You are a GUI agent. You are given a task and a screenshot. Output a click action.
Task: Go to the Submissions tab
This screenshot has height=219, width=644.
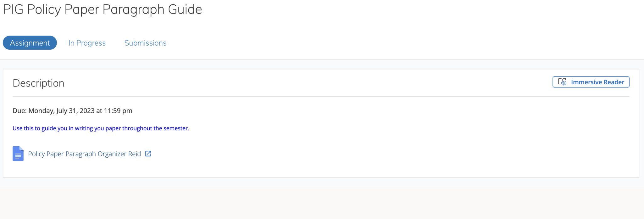[145, 43]
